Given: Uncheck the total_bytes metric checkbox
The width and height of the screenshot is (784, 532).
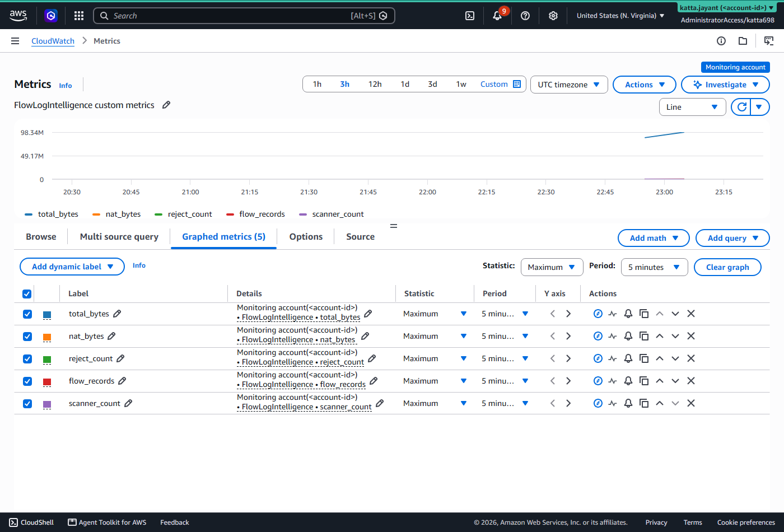Looking at the screenshot, I should 27,314.
